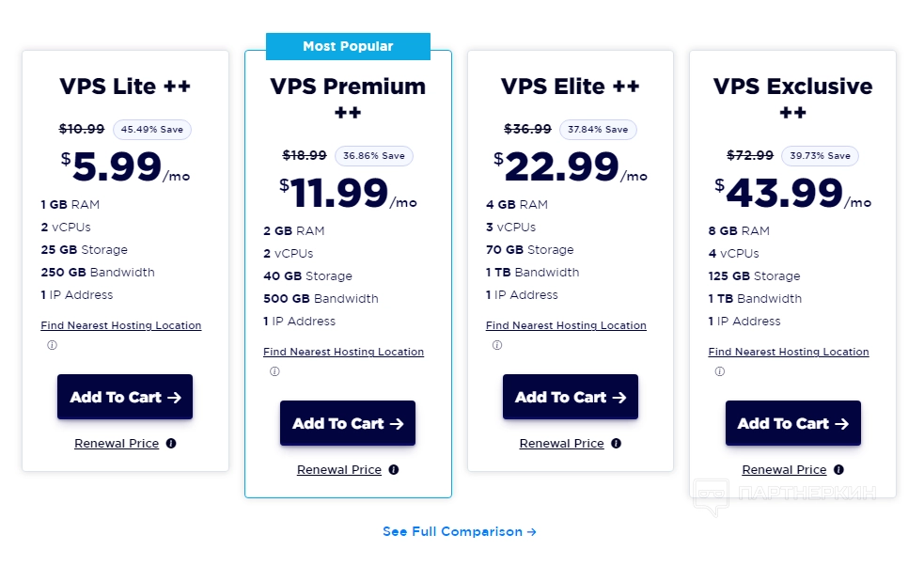Screen dimensions: 924x566
Task: Add VPS Exclusive ++ plan to cart
Action: click(x=793, y=423)
